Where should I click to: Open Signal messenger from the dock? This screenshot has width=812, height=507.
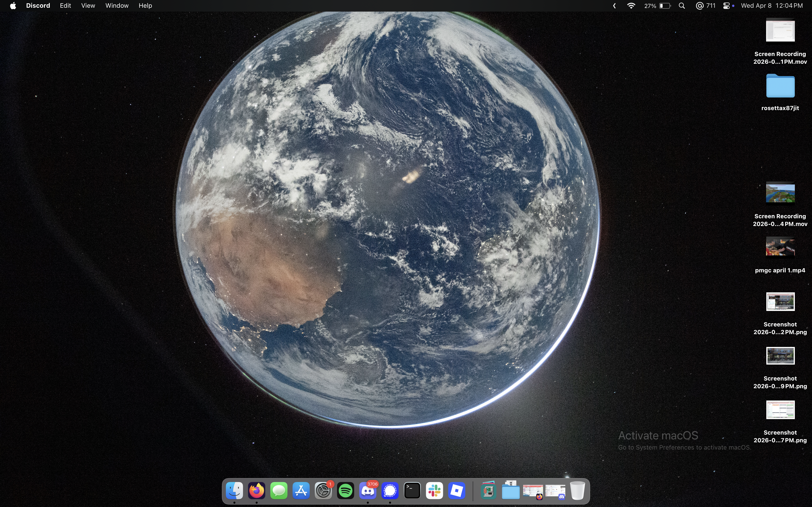coord(390,491)
